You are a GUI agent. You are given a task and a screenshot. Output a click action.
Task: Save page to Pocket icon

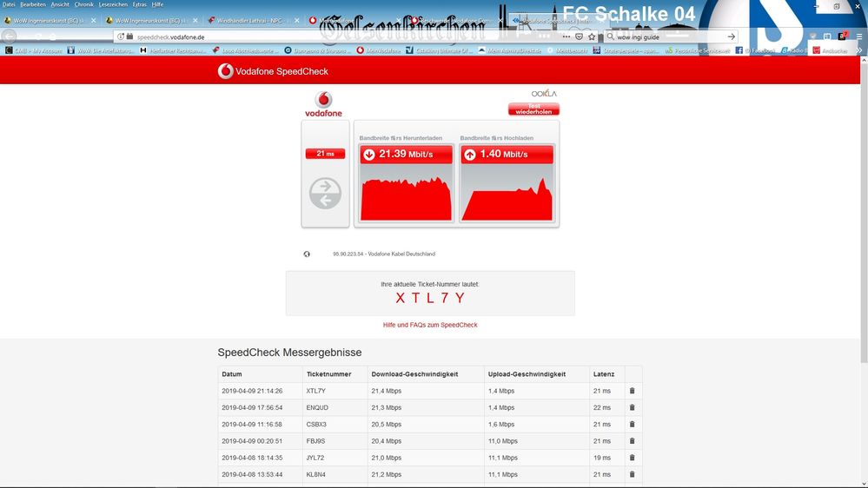tap(579, 36)
